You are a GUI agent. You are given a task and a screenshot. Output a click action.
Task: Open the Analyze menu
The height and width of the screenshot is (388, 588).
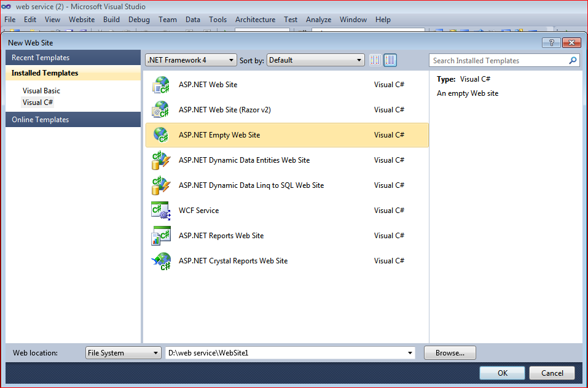coord(319,20)
